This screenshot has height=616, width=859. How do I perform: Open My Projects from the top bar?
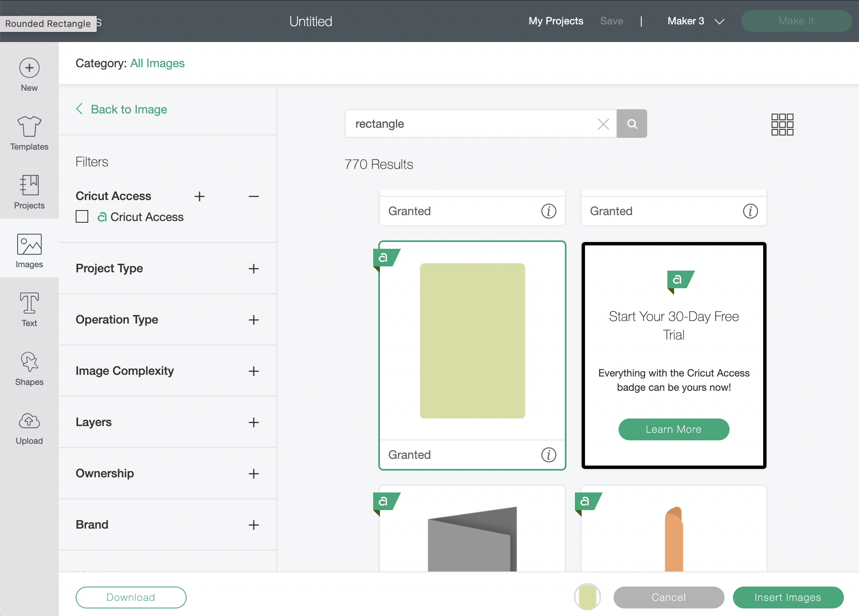click(556, 21)
